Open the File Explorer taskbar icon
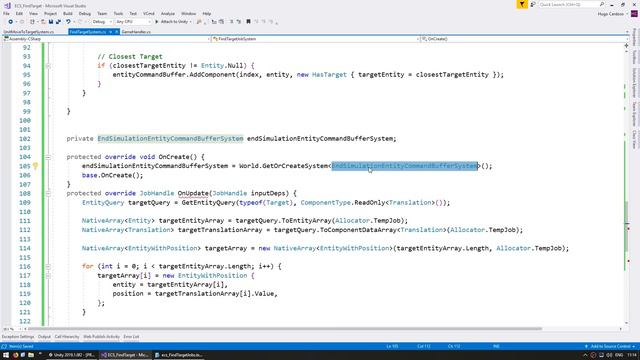 pyautogui.click(x=31, y=355)
